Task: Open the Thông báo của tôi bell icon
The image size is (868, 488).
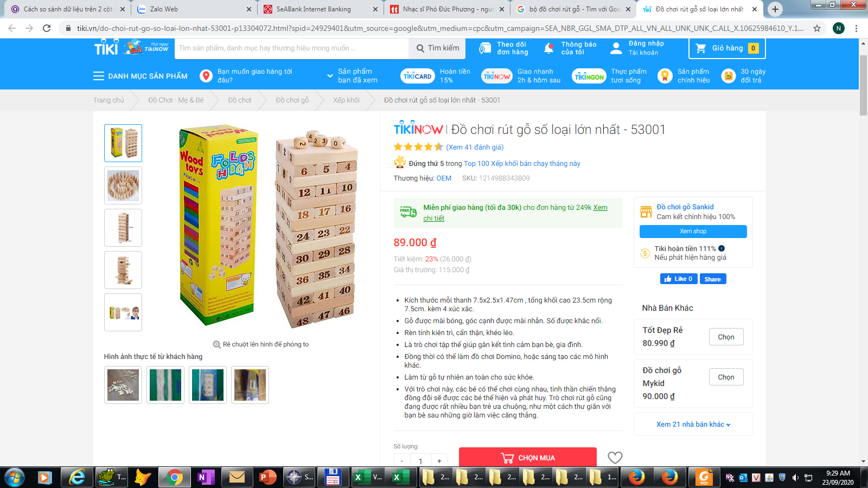Action: tap(549, 48)
